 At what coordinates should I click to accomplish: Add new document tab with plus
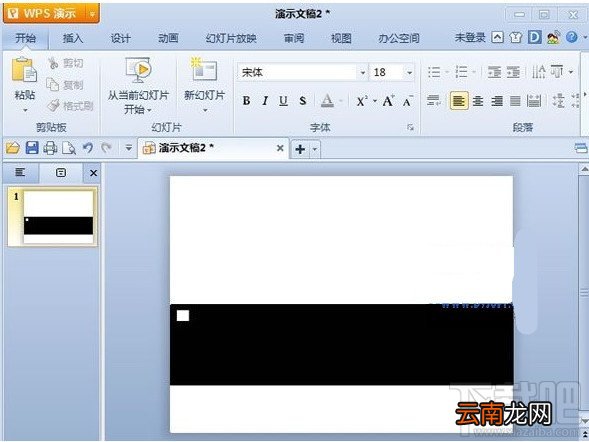(x=300, y=149)
